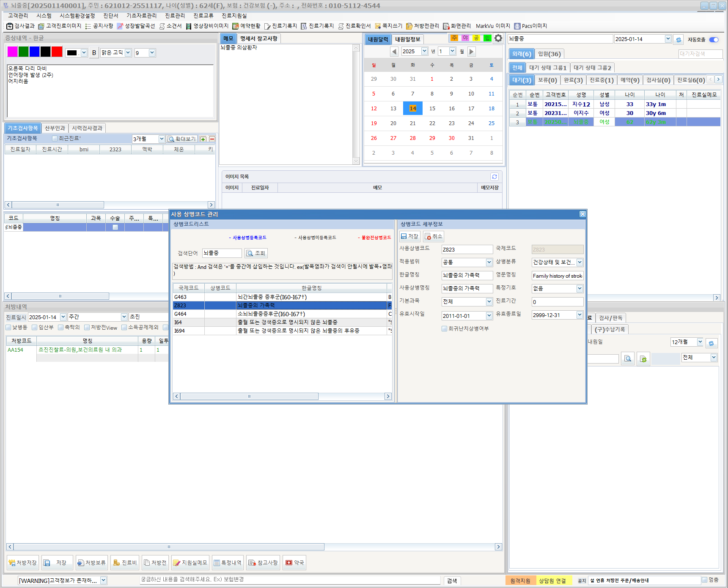
Task: Open the 적용범위 dropdown
Action: (489, 263)
